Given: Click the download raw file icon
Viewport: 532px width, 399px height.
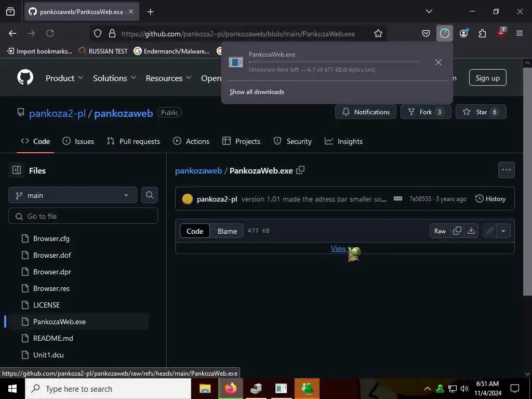Looking at the screenshot, I should click(x=471, y=231).
